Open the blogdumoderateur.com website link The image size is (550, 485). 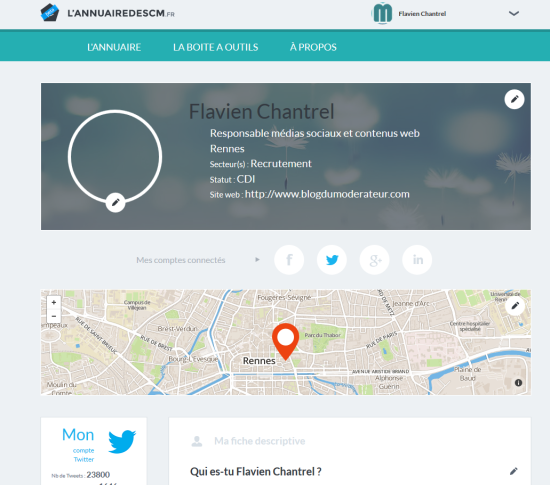point(327,194)
